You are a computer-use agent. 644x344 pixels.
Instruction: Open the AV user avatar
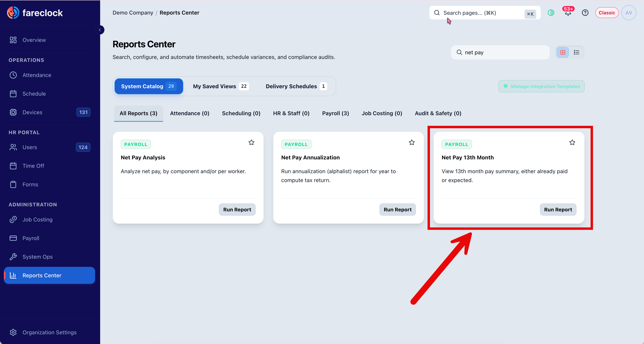(x=628, y=13)
